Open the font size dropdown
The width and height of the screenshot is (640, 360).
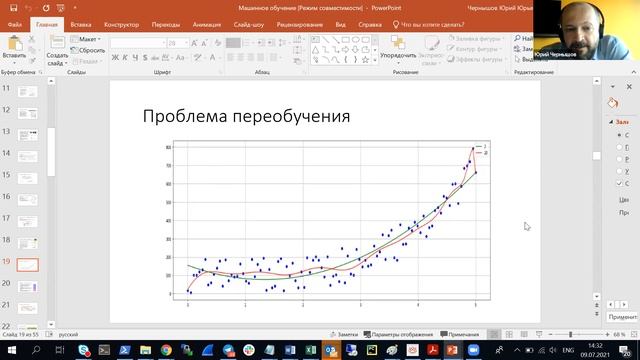coord(186,43)
